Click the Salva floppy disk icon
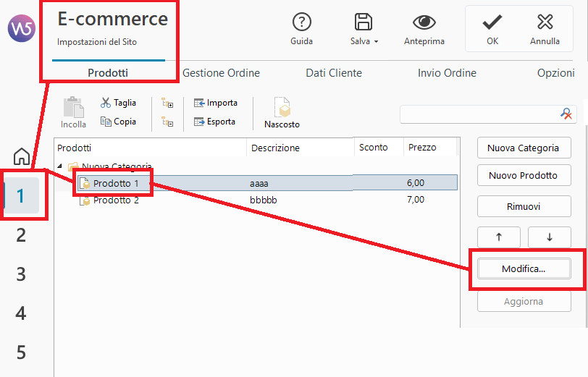This screenshot has width=588, height=377. point(363,22)
